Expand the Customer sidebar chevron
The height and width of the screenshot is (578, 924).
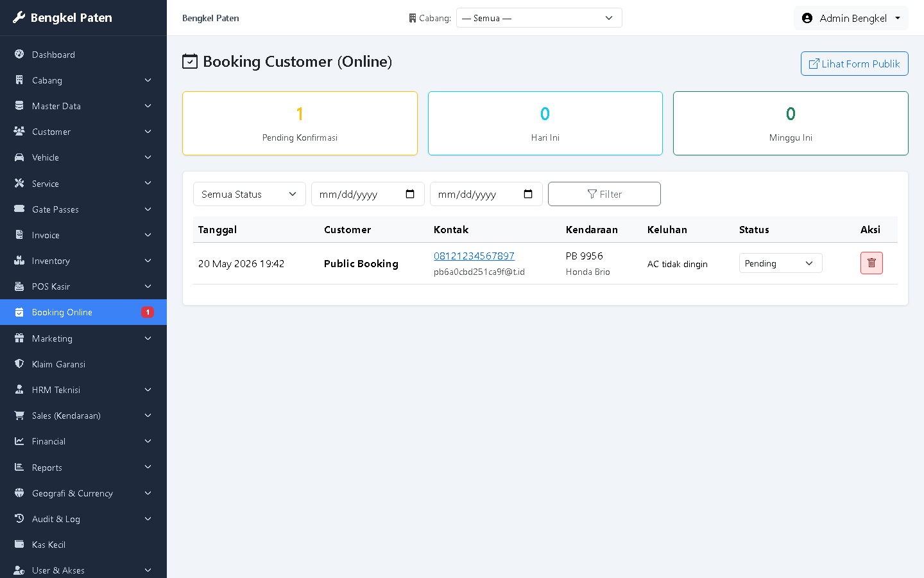tap(148, 132)
